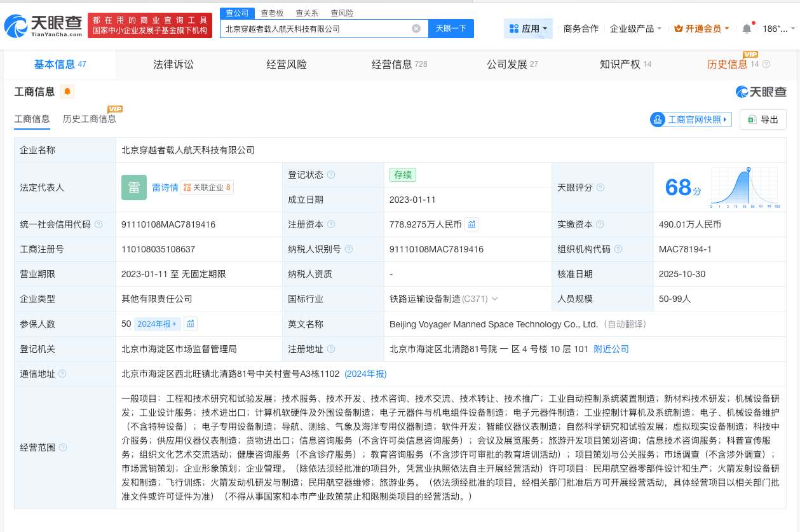Export data using the Excel 导出 icon

754,119
